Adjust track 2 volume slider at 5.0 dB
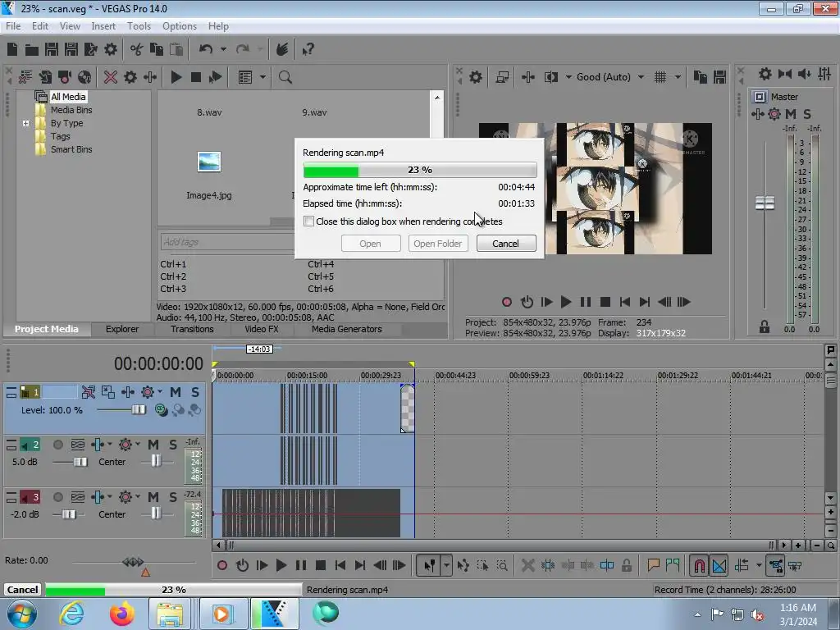Viewport: 840px width, 630px height. point(80,462)
